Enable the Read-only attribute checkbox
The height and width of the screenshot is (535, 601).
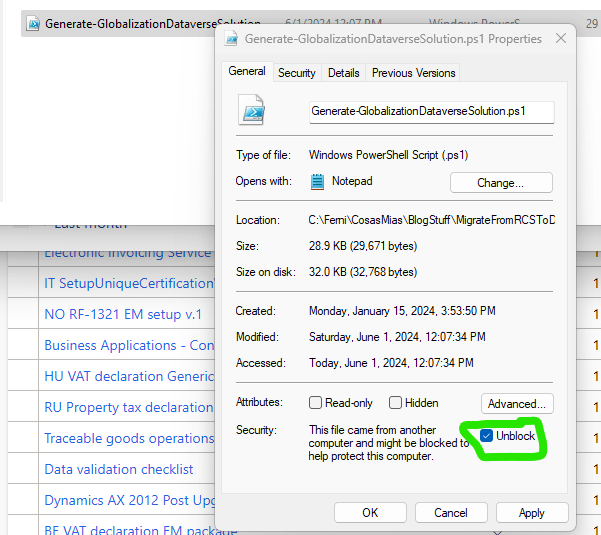(316, 403)
